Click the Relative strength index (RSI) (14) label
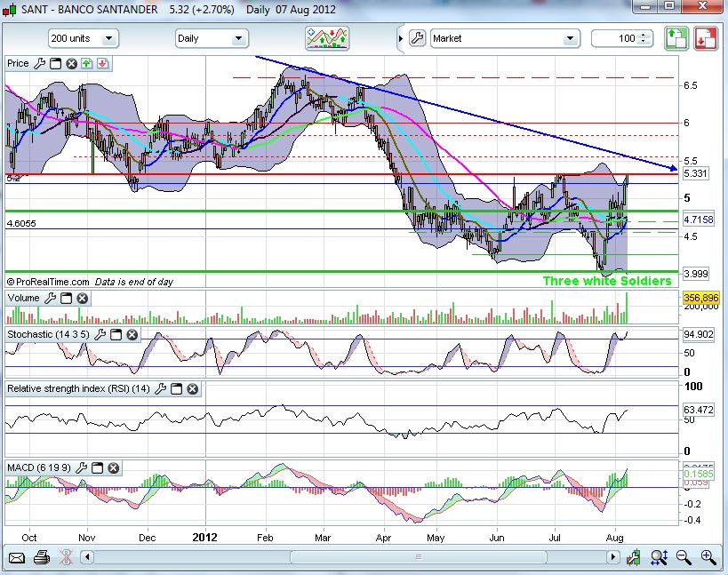This screenshot has width=728, height=575. tap(78, 388)
